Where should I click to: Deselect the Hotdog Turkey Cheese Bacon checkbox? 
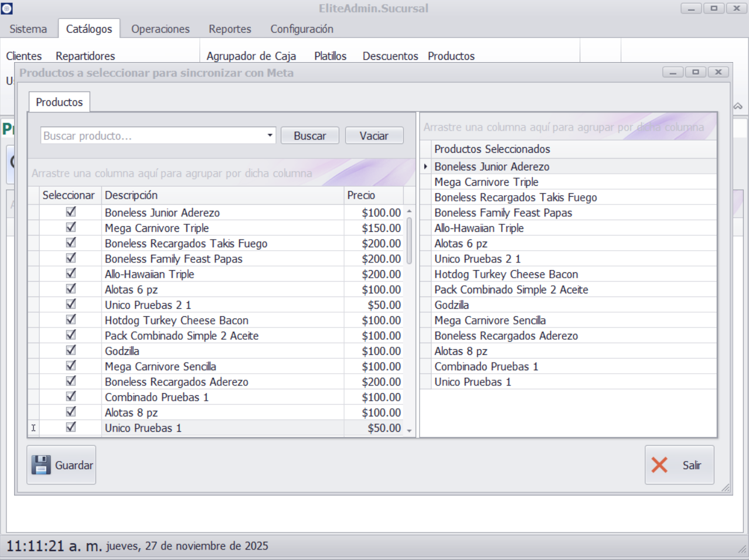pos(71,320)
